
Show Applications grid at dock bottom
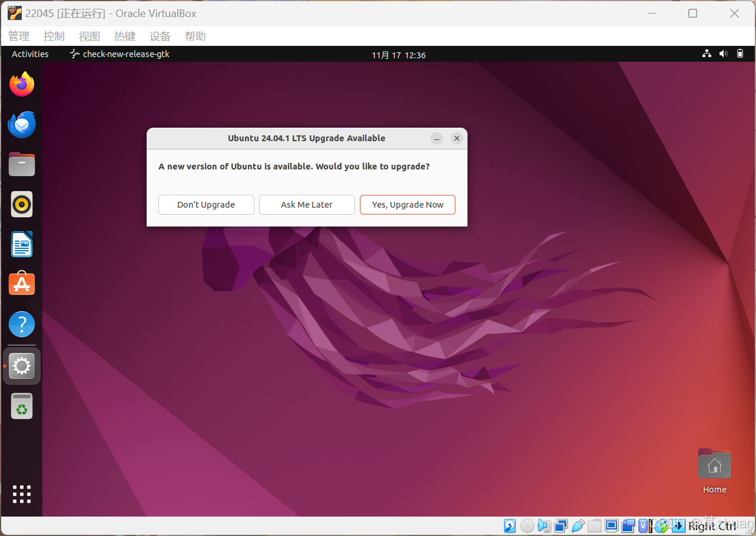click(22, 494)
